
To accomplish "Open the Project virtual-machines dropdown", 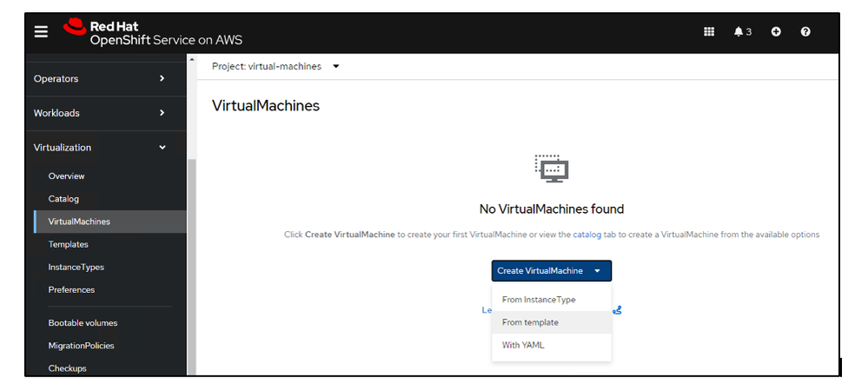I will pos(275,66).
